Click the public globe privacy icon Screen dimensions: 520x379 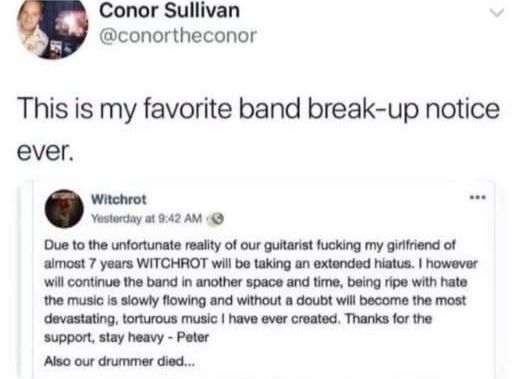[218, 219]
